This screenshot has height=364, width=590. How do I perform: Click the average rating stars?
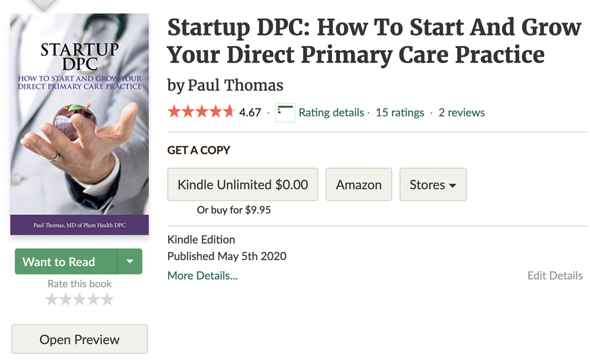[201, 112]
